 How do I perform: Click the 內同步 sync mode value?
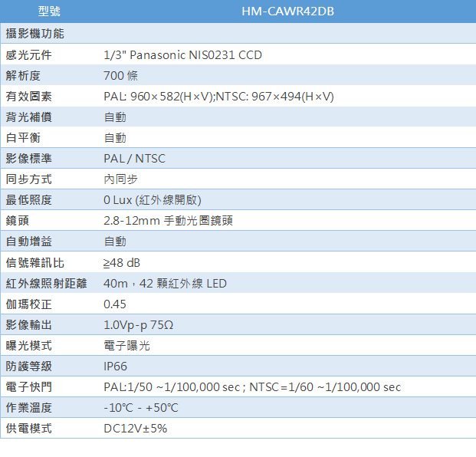[x=120, y=179]
